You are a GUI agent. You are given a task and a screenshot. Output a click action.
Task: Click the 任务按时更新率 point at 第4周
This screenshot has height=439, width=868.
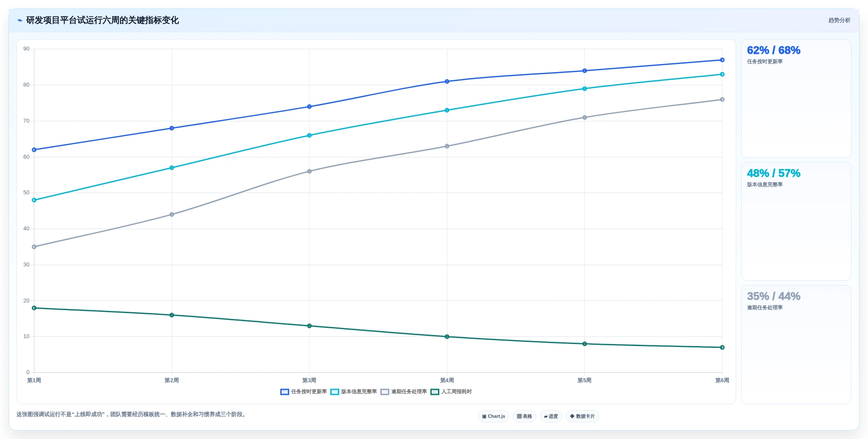click(447, 81)
